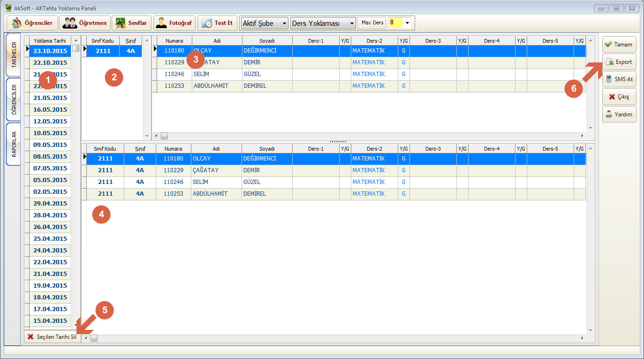Select DEMİR surname in the upper grid
644x359 pixels.
click(x=267, y=62)
